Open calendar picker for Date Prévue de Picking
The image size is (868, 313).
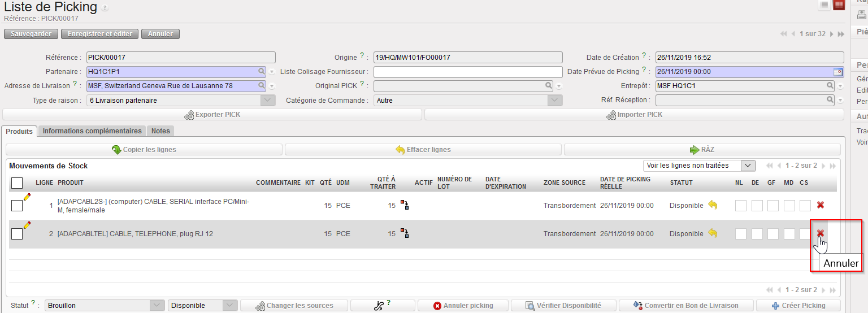837,72
